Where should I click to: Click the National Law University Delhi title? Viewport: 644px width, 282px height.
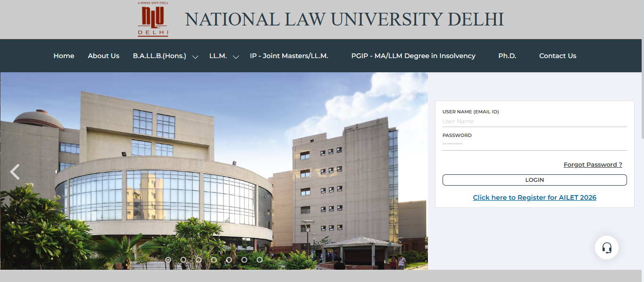click(x=344, y=19)
